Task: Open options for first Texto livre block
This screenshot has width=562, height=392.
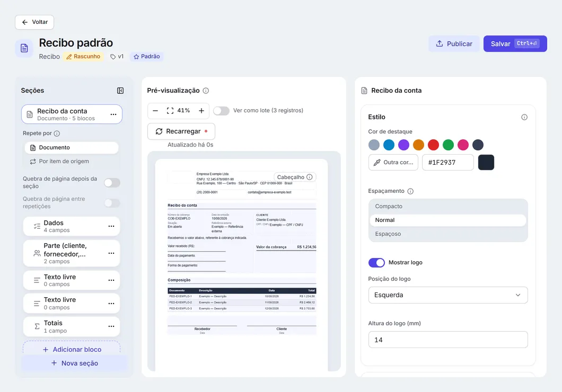Action: click(111, 280)
